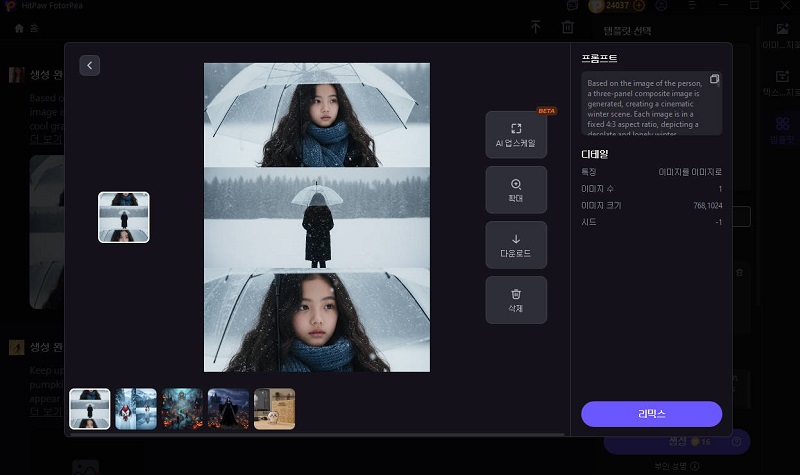The width and height of the screenshot is (800, 475).
Task: Delete the image with 삭제 button
Action: tap(516, 300)
